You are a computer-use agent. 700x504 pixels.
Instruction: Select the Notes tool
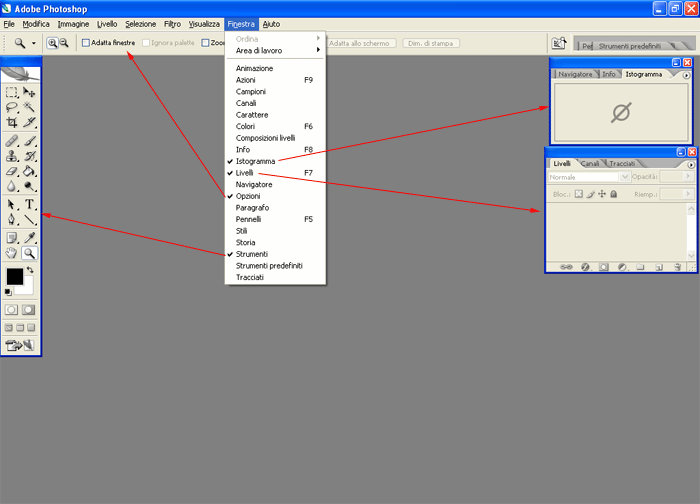pyautogui.click(x=12, y=238)
